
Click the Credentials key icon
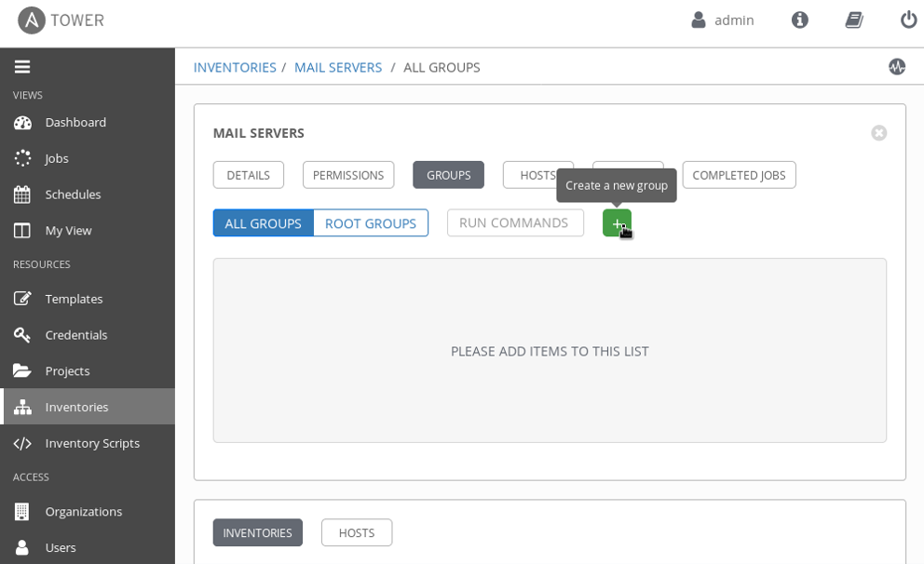point(21,335)
